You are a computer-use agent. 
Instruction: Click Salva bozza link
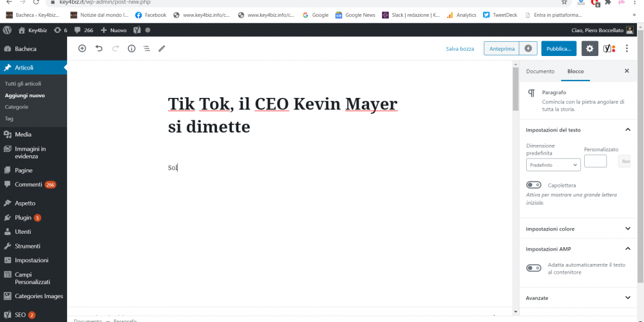click(460, 48)
